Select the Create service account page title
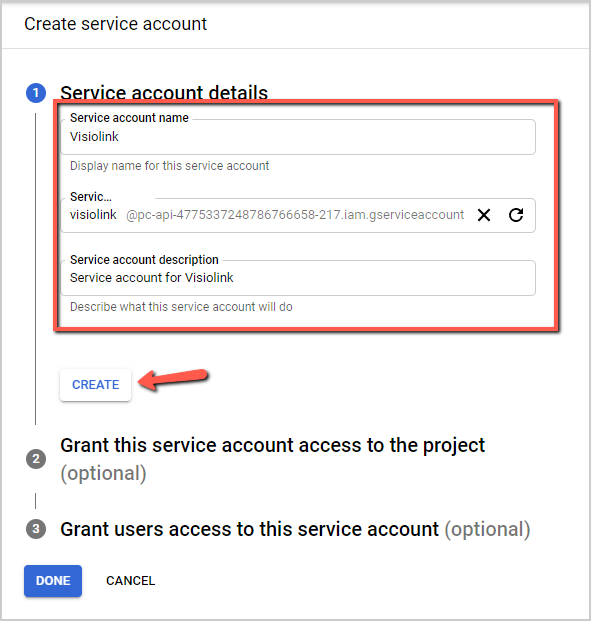Screen dimensions: 591x621 pyautogui.click(x=116, y=24)
